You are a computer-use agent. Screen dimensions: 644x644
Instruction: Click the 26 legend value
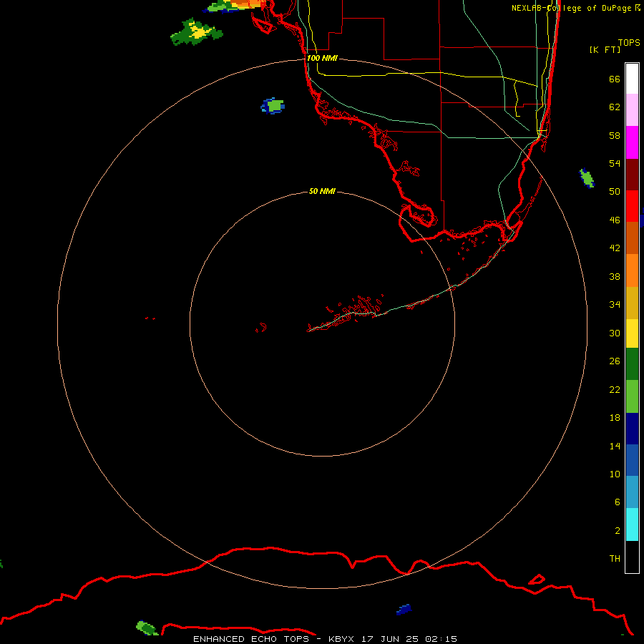tap(615, 361)
